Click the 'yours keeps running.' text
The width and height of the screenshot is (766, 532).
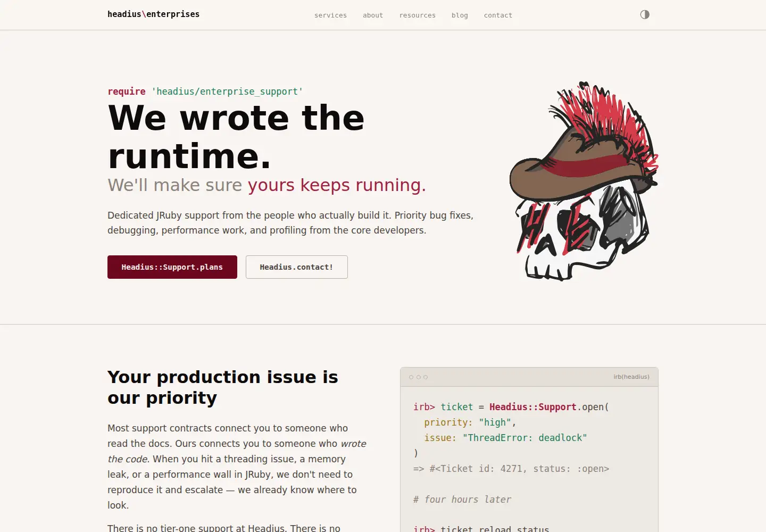337,185
